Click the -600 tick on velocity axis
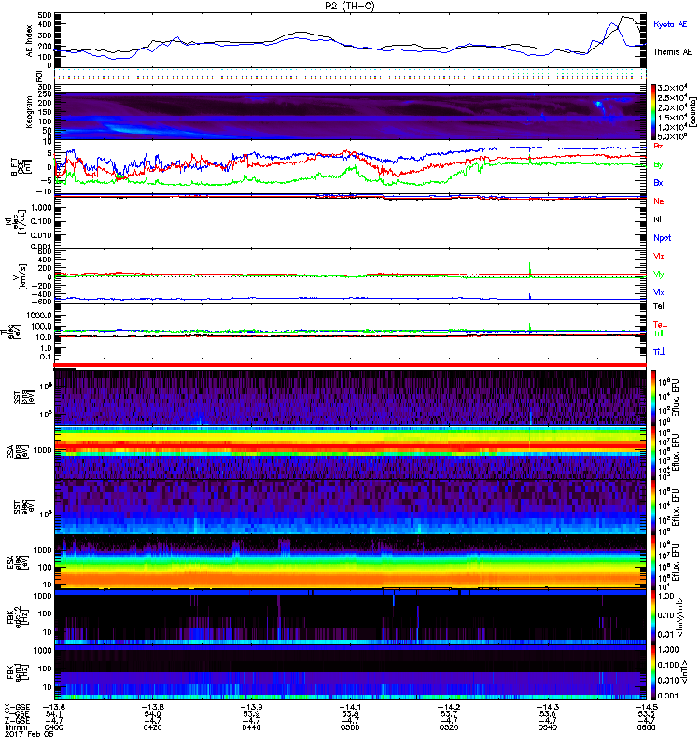700x747 pixels. 42,301
